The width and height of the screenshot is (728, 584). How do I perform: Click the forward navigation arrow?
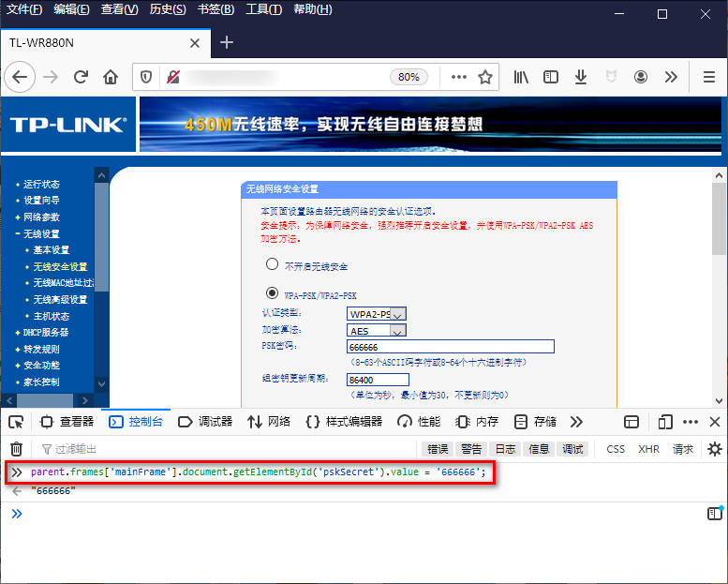click(x=51, y=77)
